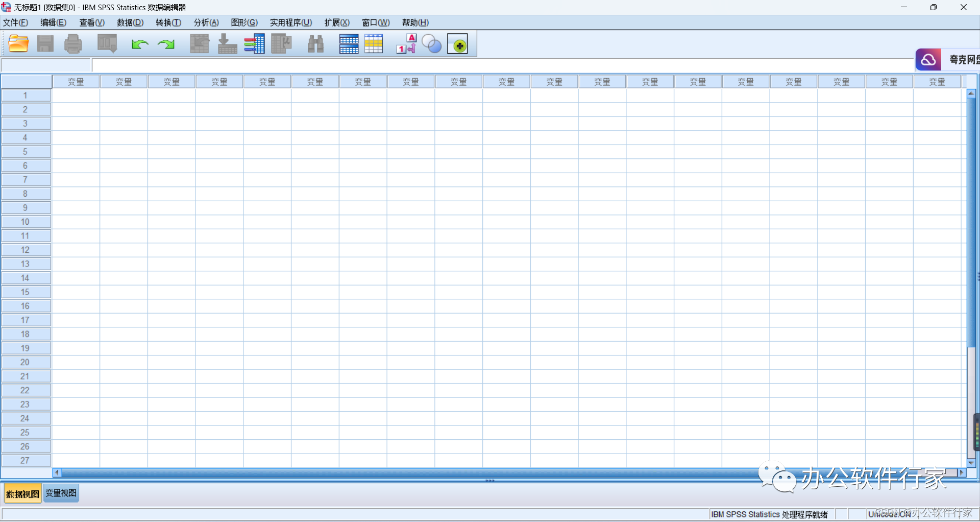980x522 pixels.
Task: Click the Use variable sets circles icon
Action: [x=432, y=44]
